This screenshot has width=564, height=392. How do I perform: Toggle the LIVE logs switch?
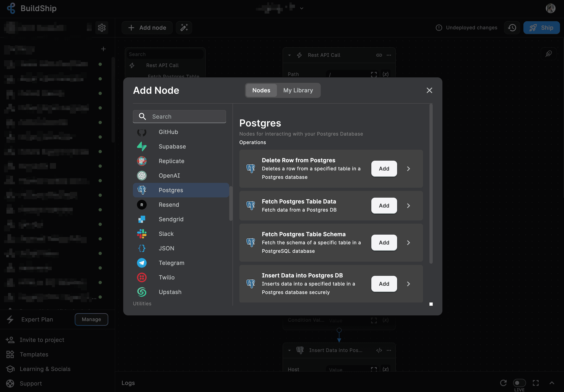click(519, 383)
